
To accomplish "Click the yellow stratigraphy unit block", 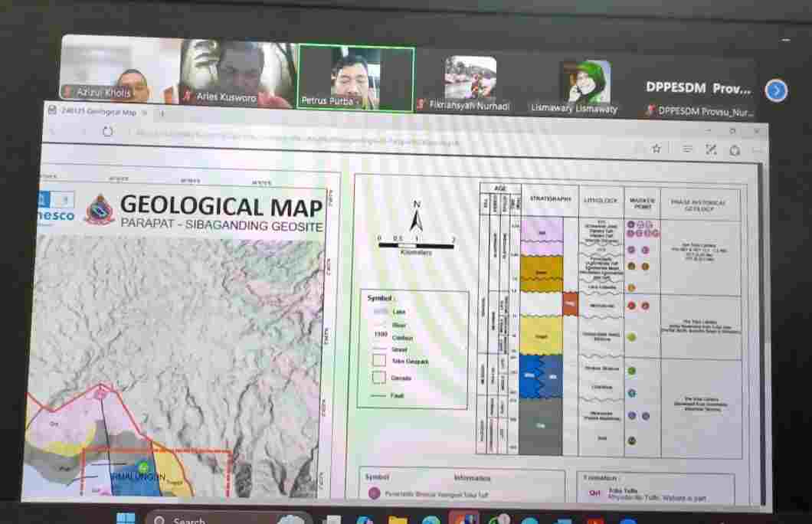I will (541, 335).
